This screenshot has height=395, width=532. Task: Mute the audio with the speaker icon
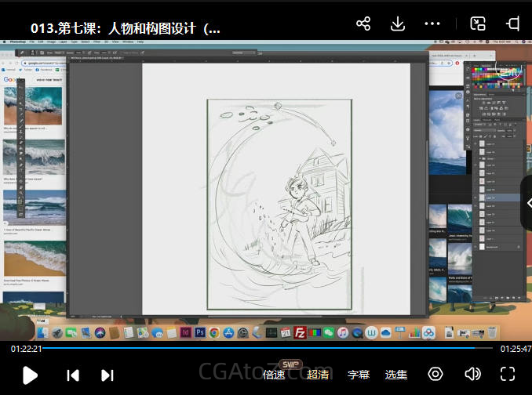pyautogui.click(x=472, y=374)
